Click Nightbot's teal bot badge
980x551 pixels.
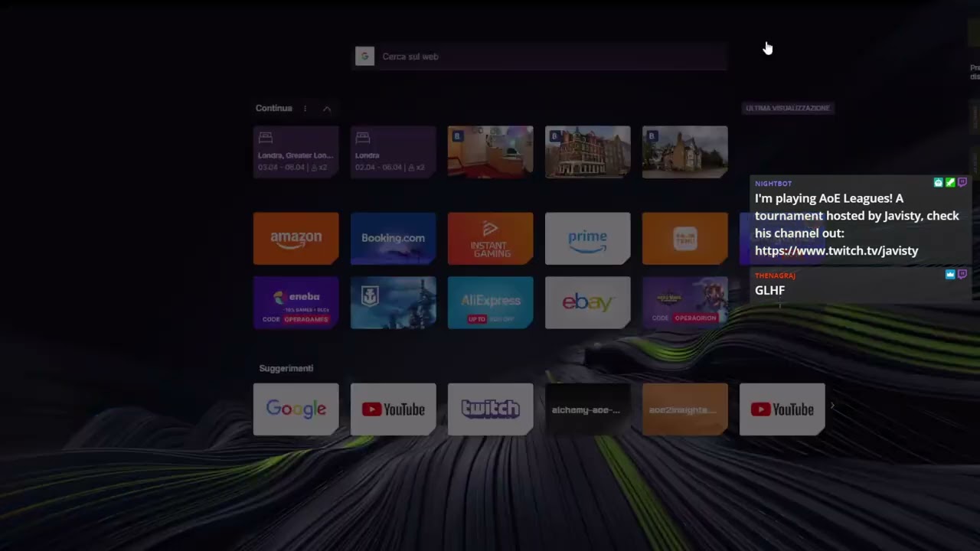pos(938,183)
